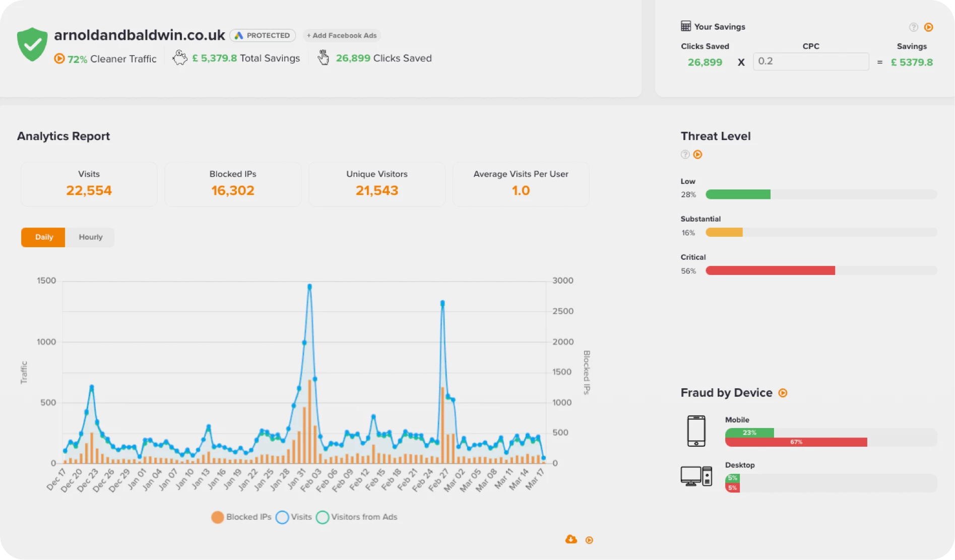The height and width of the screenshot is (560, 955).
Task: Click the Mobile 23% green bar
Action: tap(749, 433)
